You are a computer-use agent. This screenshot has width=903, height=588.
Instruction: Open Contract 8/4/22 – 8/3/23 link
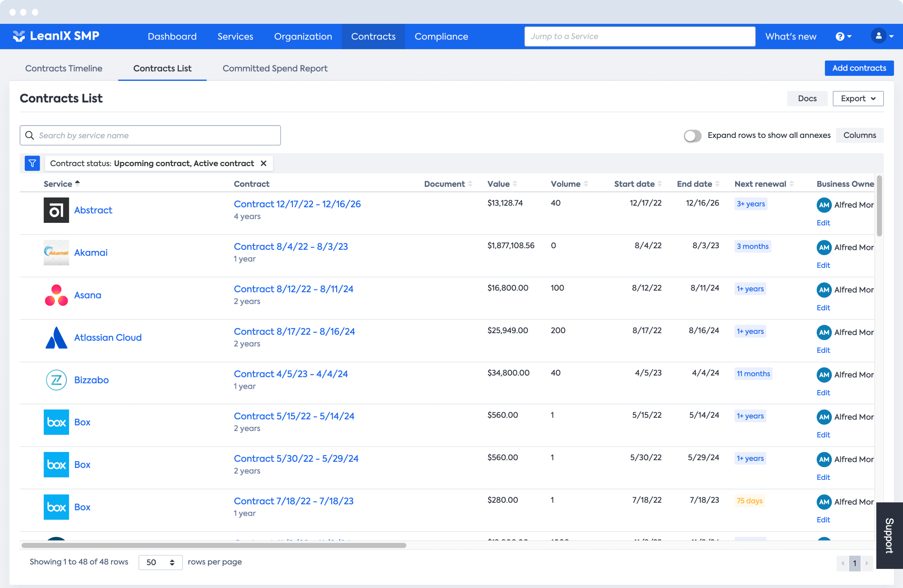(291, 246)
